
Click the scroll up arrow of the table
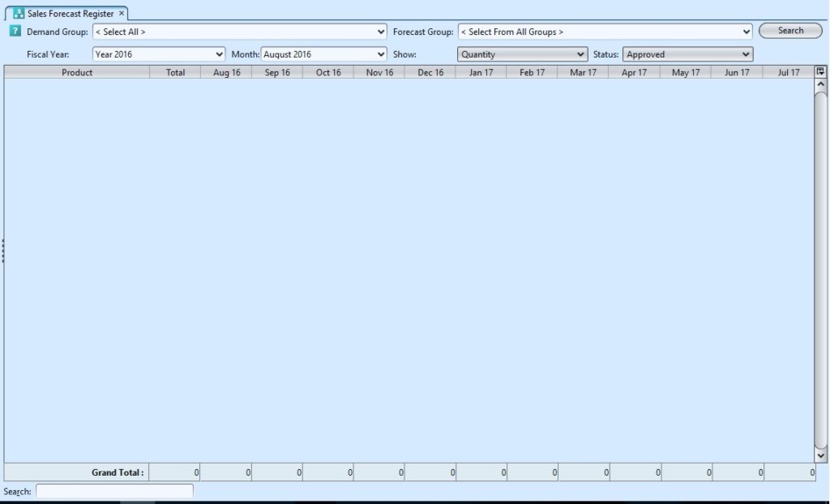click(820, 85)
